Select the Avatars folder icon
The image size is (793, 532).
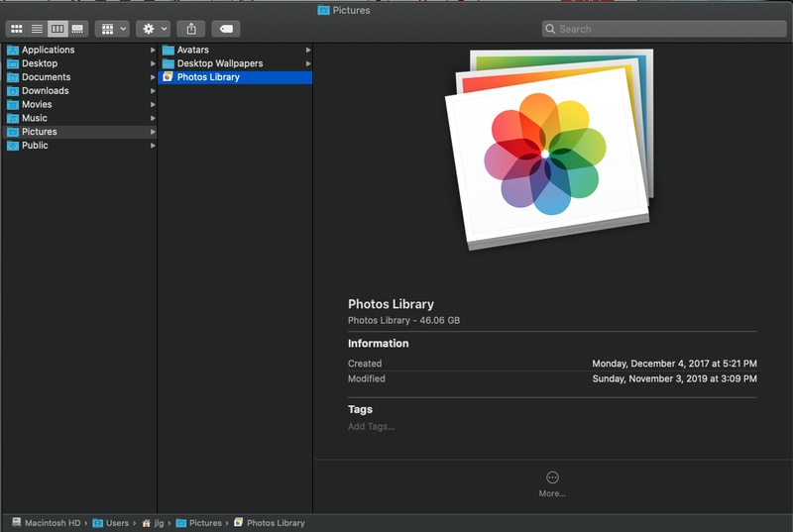click(x=168, y=50)
